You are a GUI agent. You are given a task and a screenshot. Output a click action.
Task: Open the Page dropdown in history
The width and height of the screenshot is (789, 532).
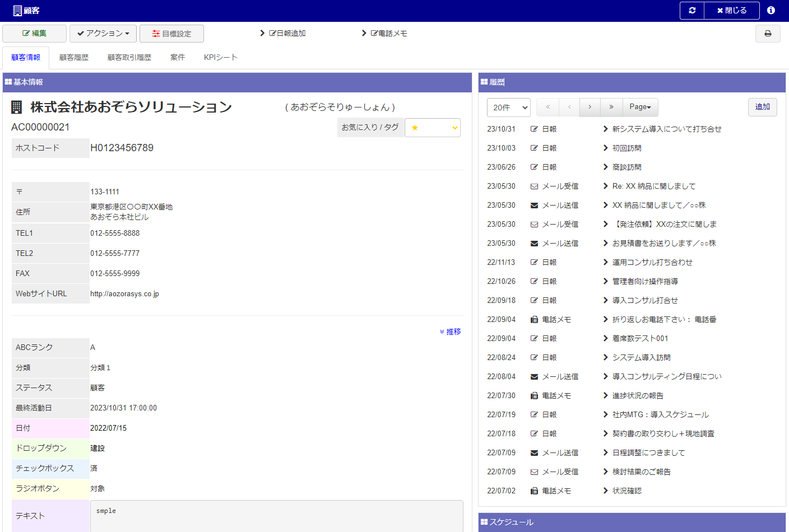coord(640,107)
